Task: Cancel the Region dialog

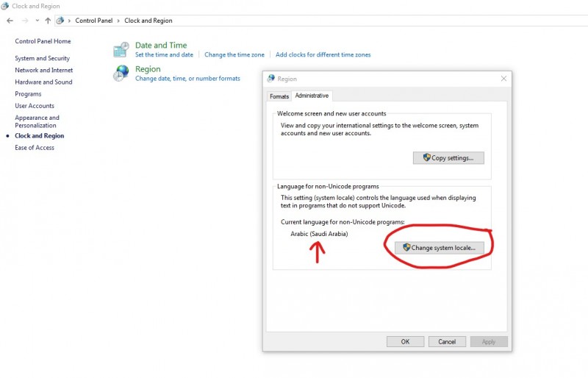Action: tap(447, 341)
